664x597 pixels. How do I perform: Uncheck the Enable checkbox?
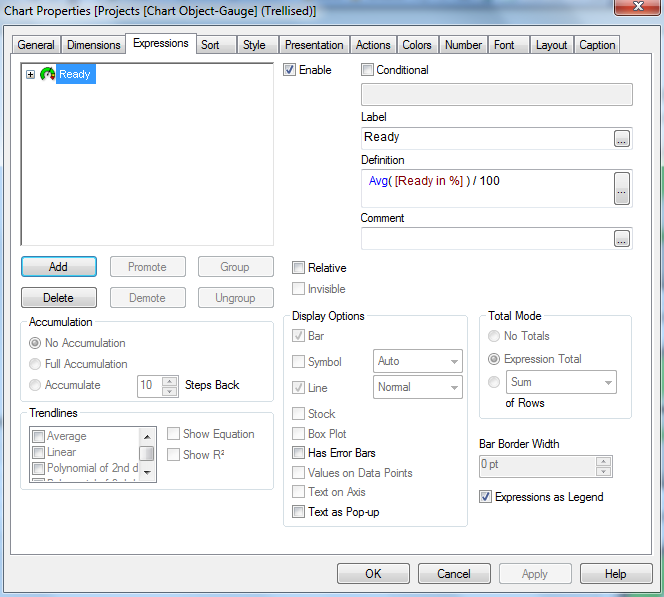[289, 70]
